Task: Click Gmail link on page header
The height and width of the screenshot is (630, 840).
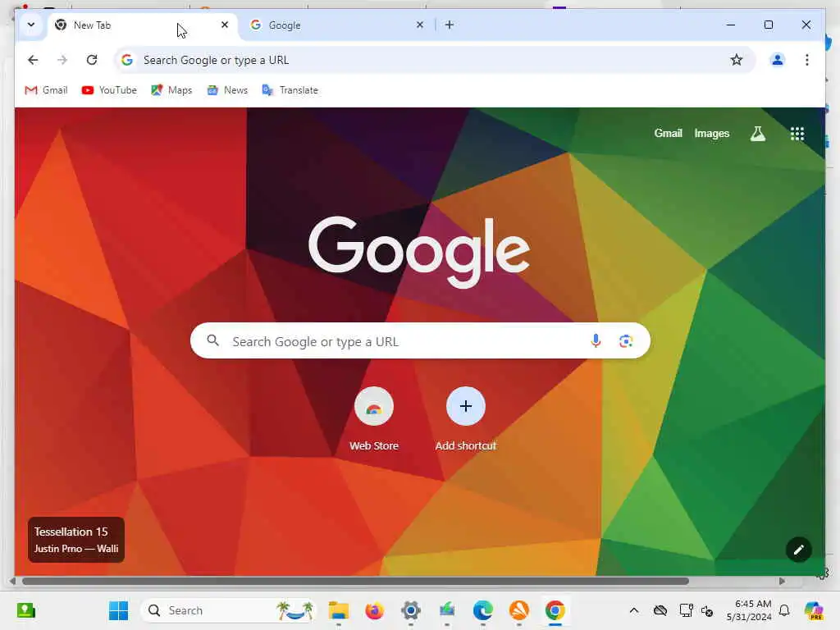Action: coord(668,134)
